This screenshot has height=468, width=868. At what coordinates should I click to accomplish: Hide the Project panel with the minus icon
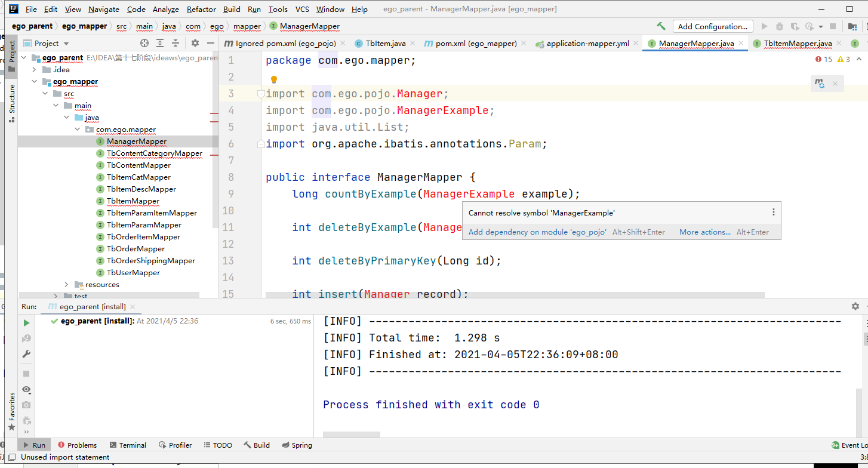[211, 43]
